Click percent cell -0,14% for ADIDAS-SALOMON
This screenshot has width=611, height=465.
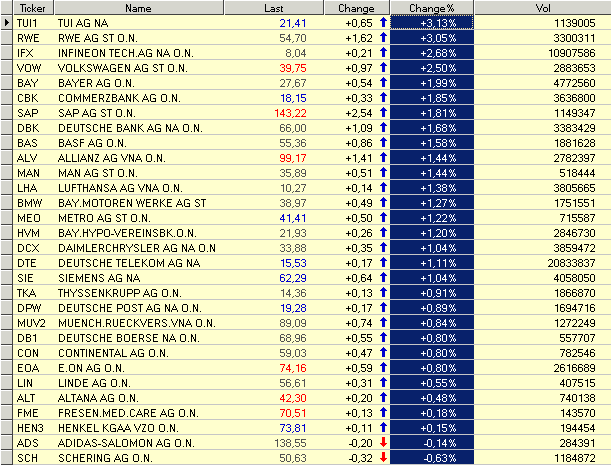point(432,443)
